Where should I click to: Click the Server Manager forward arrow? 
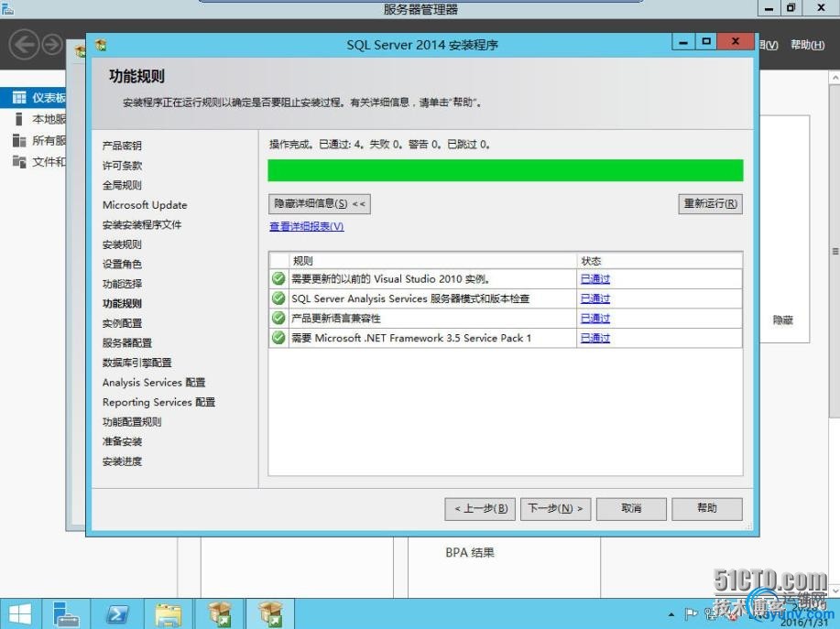[x=52, y=45]
